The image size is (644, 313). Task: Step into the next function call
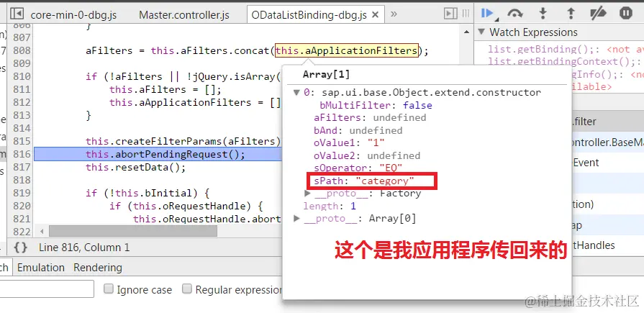[543, 14]
